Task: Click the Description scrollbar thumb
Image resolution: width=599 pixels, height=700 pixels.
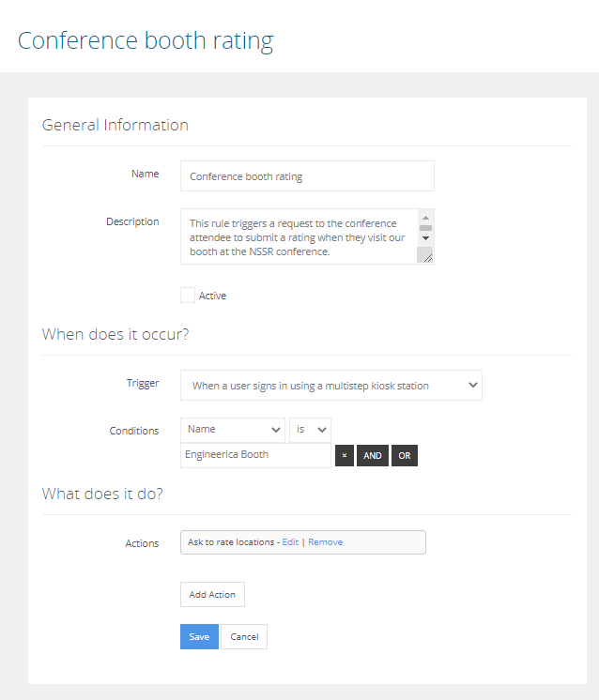Action: (425, 227)
